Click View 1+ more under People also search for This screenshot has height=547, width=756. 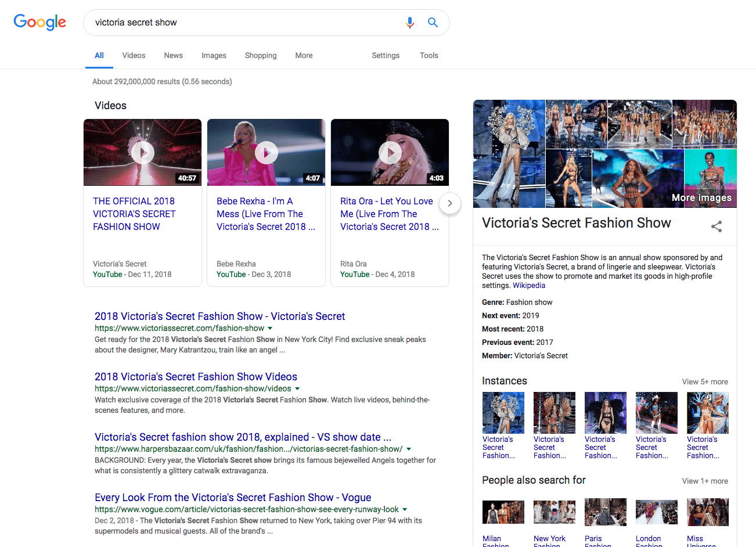point(705,481)
